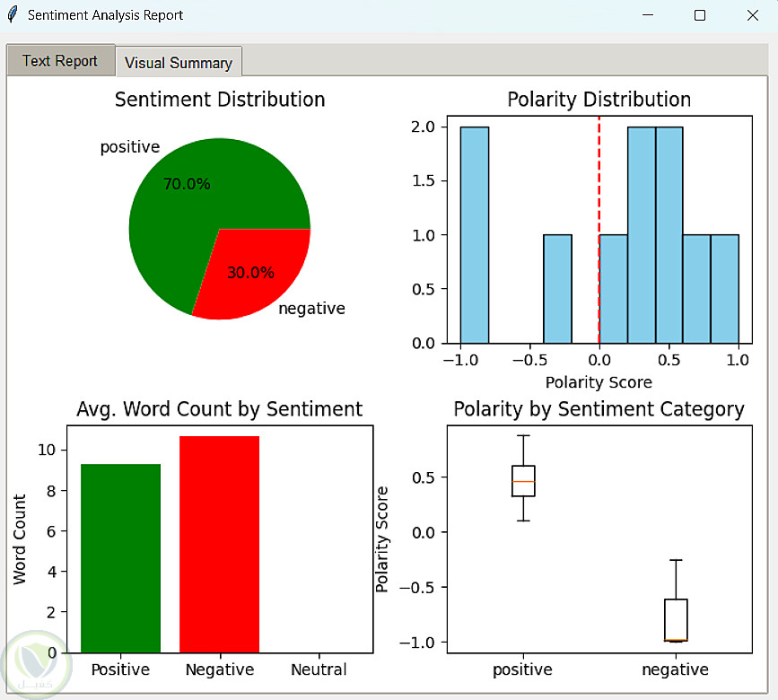Click the Sentiment Distribution chart title
Screen dimensions: 778x700
pos(220,100)
